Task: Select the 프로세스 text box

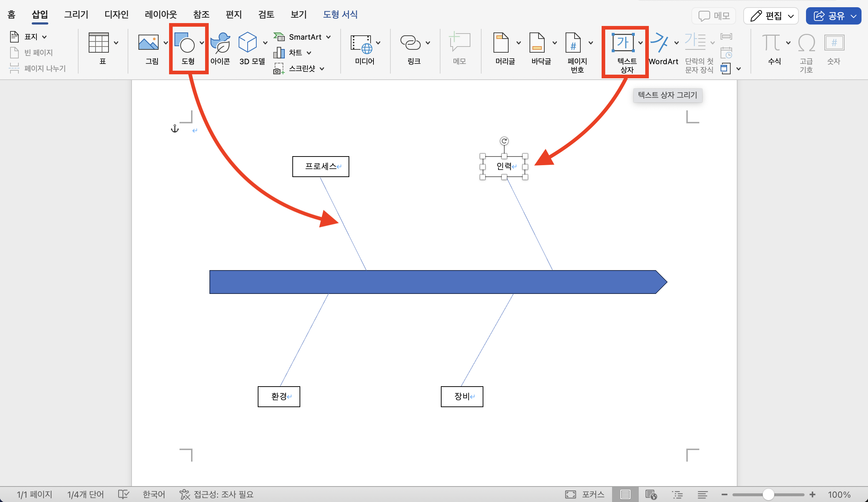Action: pyautogui.click(x=321, y=167)
